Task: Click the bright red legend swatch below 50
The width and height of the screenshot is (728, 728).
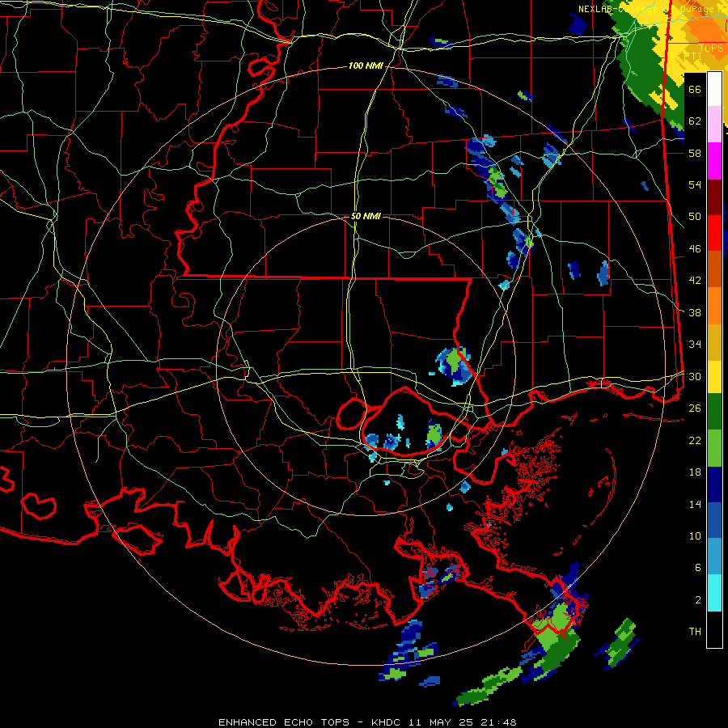Action: (714, 233)
